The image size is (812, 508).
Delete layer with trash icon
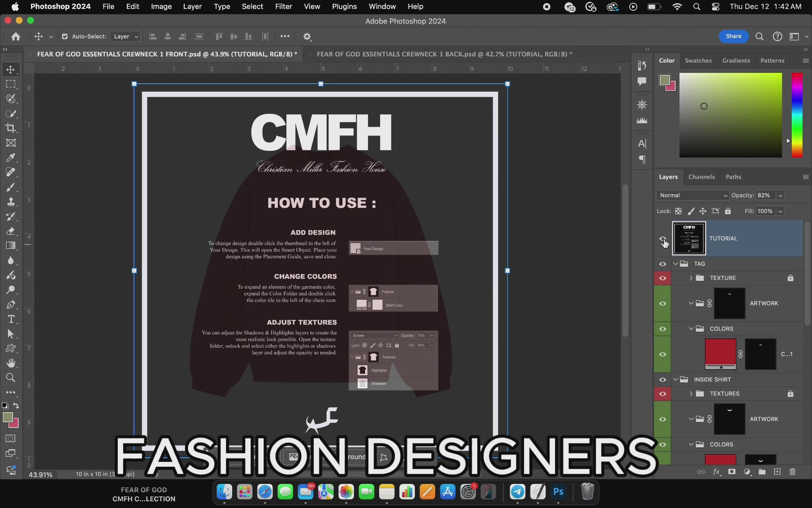coord(792,472)
